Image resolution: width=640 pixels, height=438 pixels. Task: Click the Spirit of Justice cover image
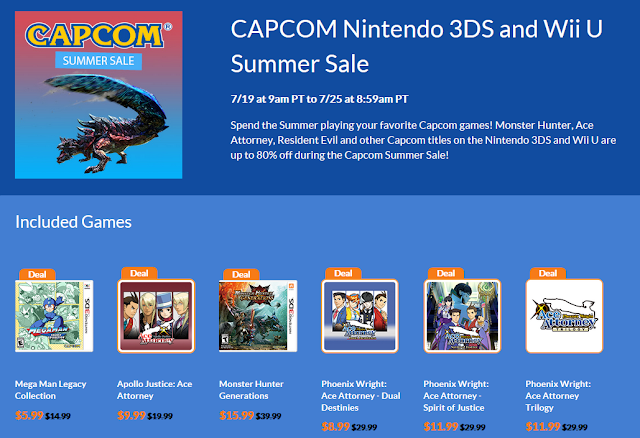pyautogui.click(x=462, y=316)
